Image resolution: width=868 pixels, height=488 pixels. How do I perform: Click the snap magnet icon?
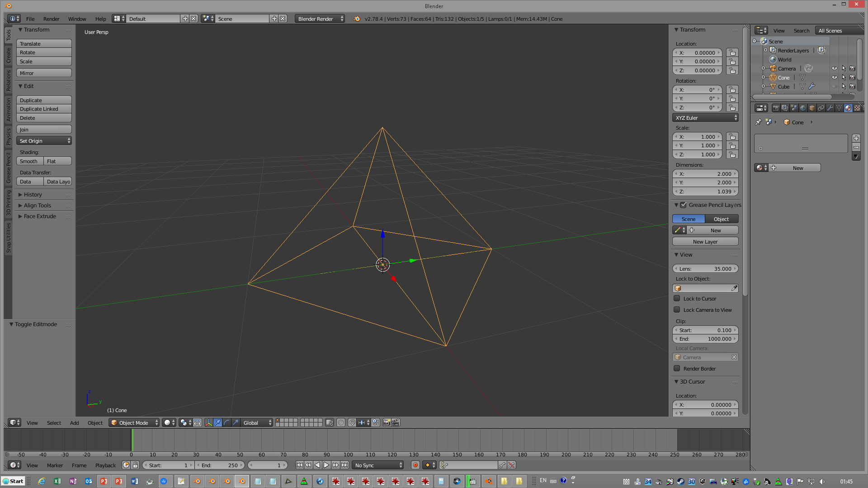(352, 422)
